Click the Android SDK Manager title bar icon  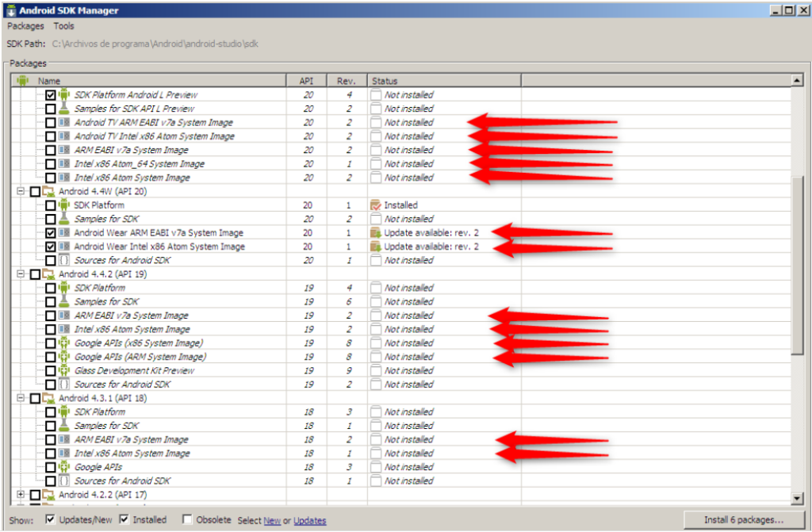[11, 10]
